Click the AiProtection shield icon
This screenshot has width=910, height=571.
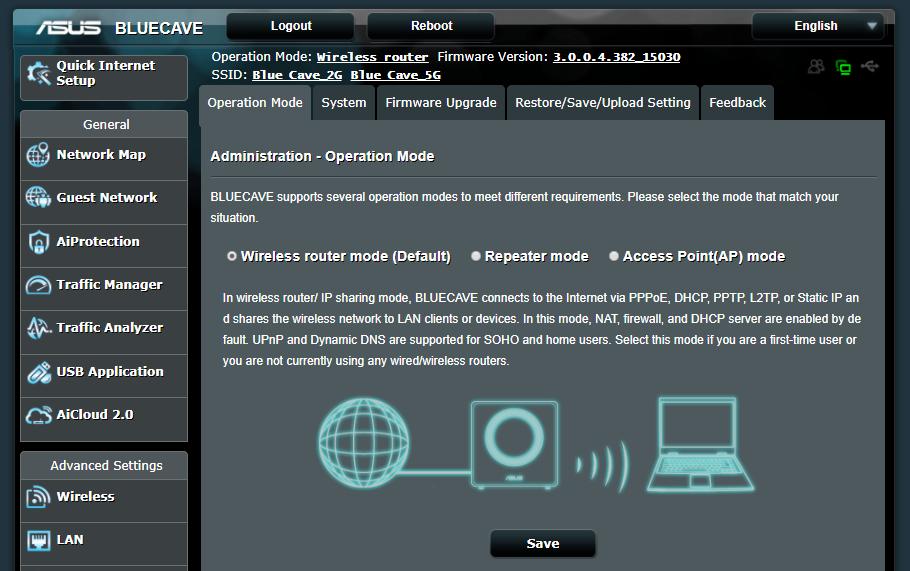[x=38, y=241]
